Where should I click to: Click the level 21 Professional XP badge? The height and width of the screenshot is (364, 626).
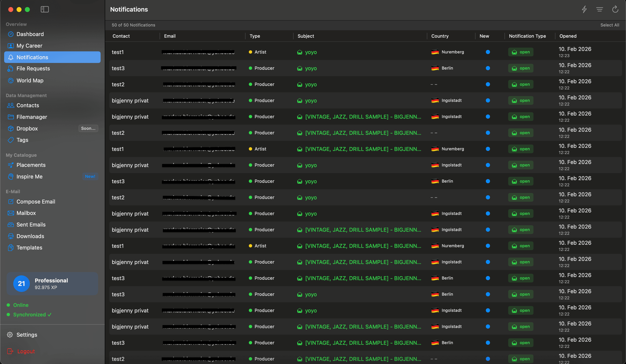pos(52,283)
